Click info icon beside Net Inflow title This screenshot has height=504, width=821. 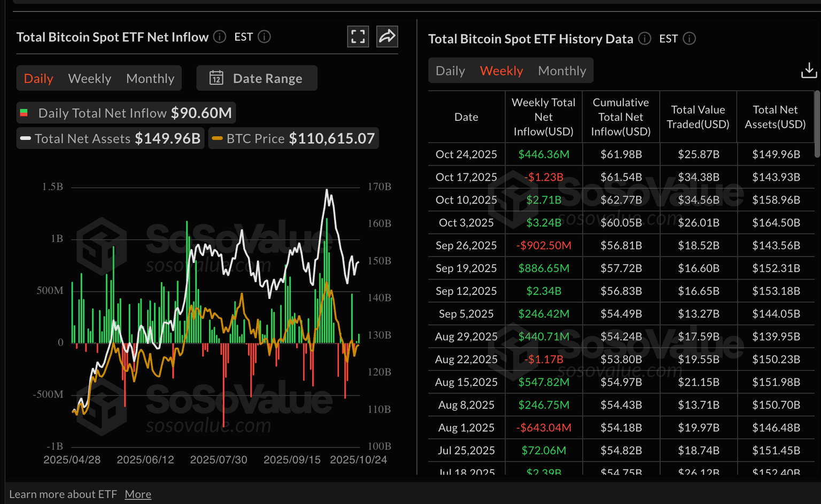coord(220,37)
